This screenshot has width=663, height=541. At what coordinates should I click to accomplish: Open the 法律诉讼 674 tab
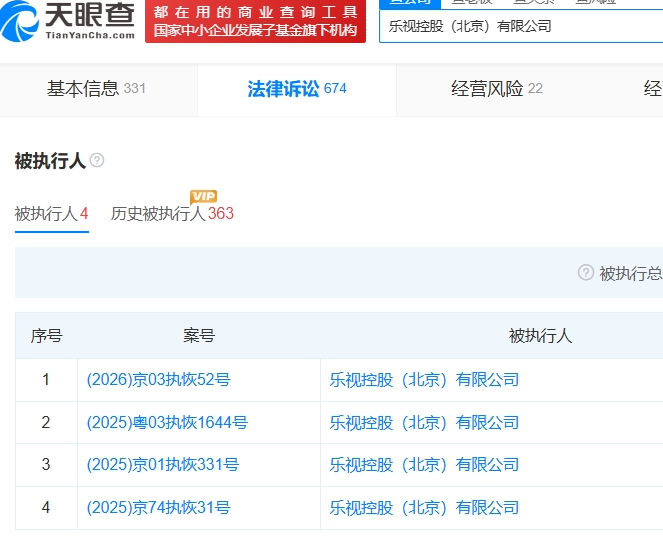pos(297,89)
